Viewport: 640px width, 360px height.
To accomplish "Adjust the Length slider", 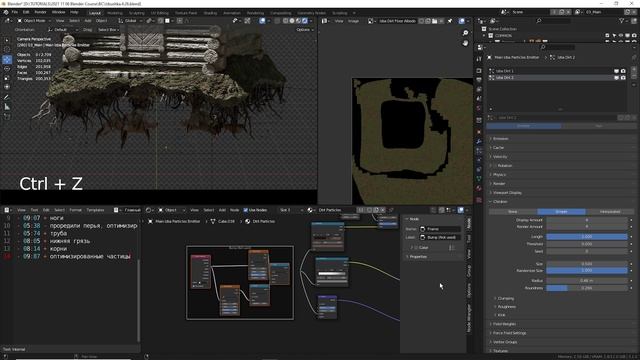I will 587,237.
